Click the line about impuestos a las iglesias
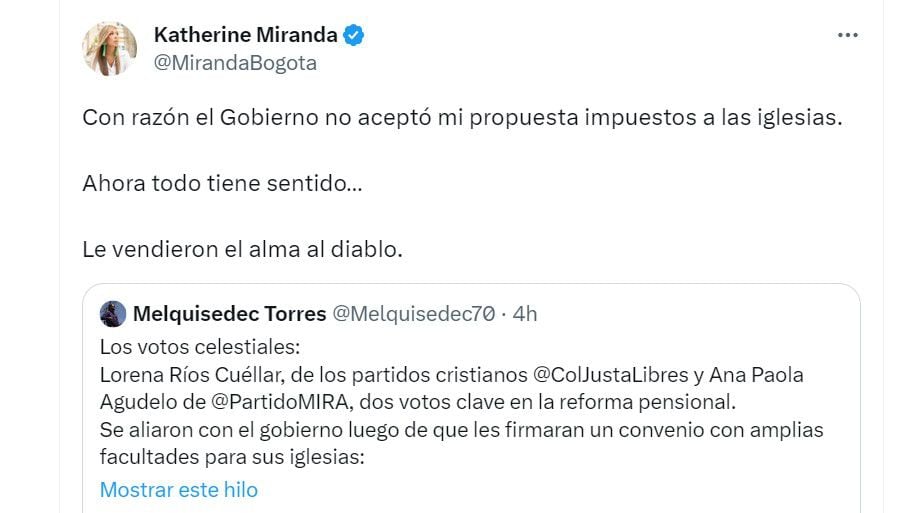 463,117
